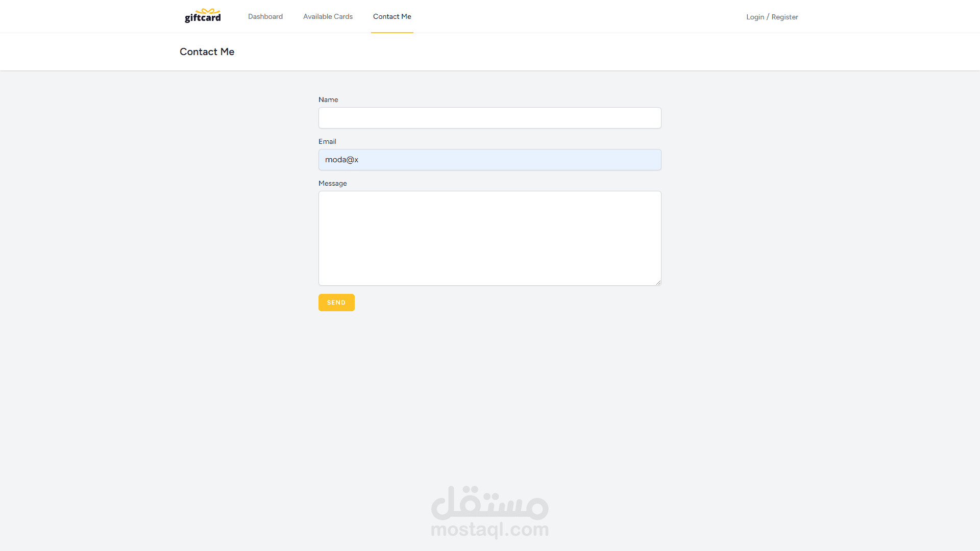Screen dimensions: 980x551
Task: Click the Contact Me page heading
Action: pyautogui.click(x=207, y=52)
